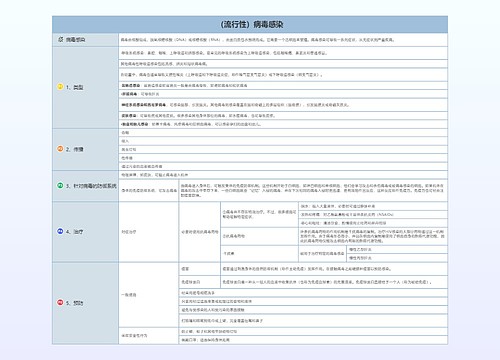Select the title cell (流行性) 病毒感染
This screenshot has height=360, width=500.
coord(250,24)
